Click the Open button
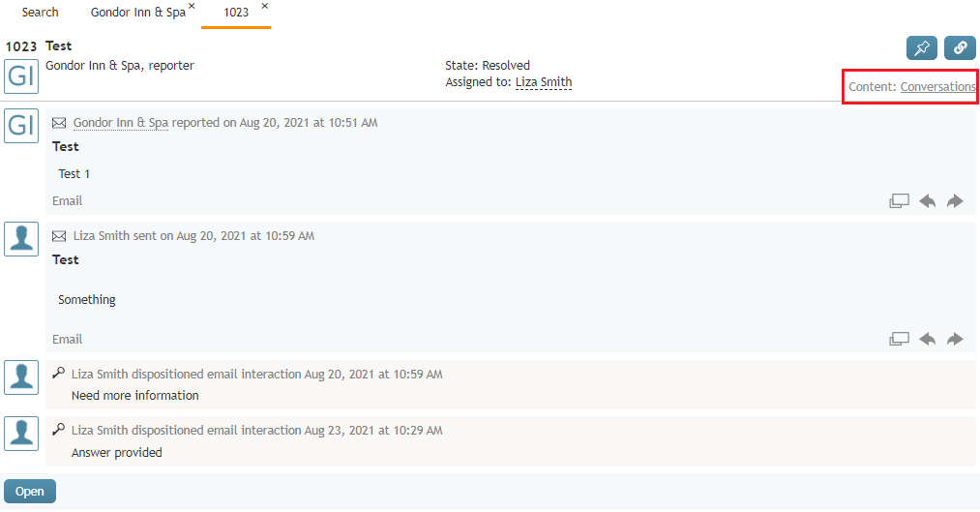Image resolution: width=980 pixels, height=512 pixels. pos(30,492)
